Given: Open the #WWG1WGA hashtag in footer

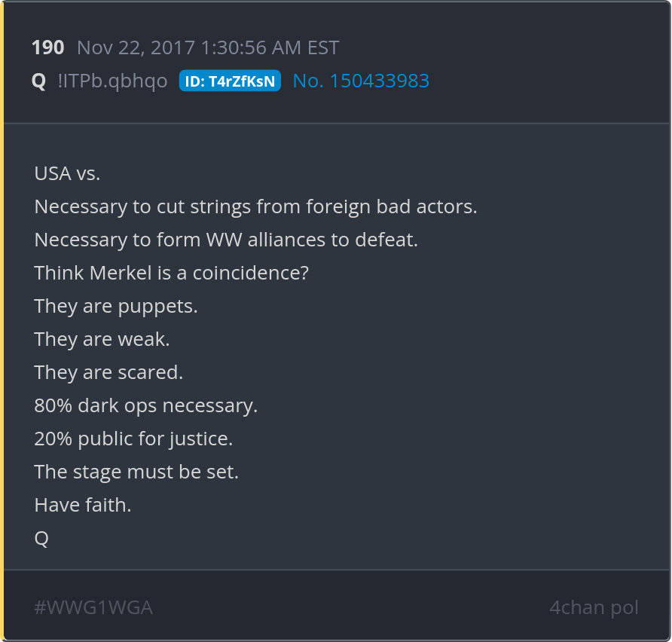Looking at the screenshot, I should tap(93, 607).
